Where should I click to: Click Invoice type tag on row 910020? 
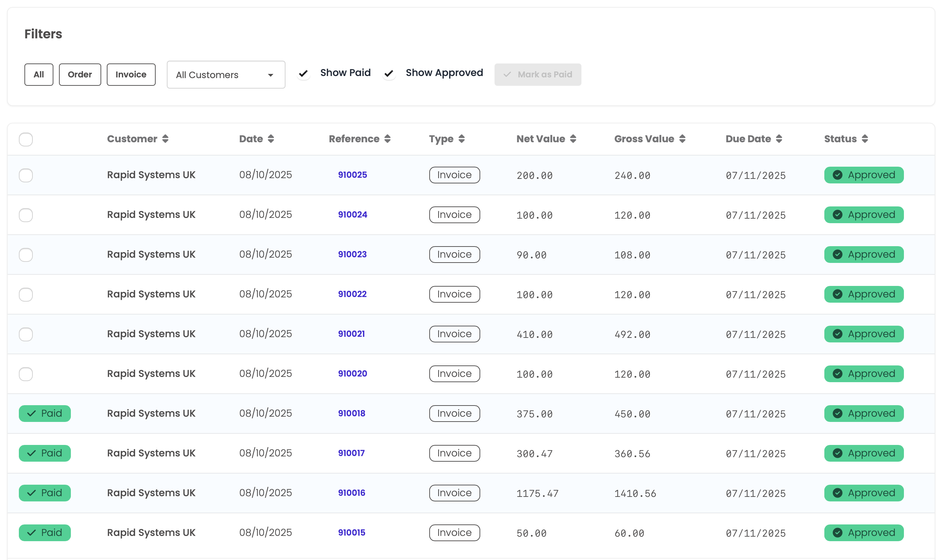pyautogui.click(x=454, y=373)
